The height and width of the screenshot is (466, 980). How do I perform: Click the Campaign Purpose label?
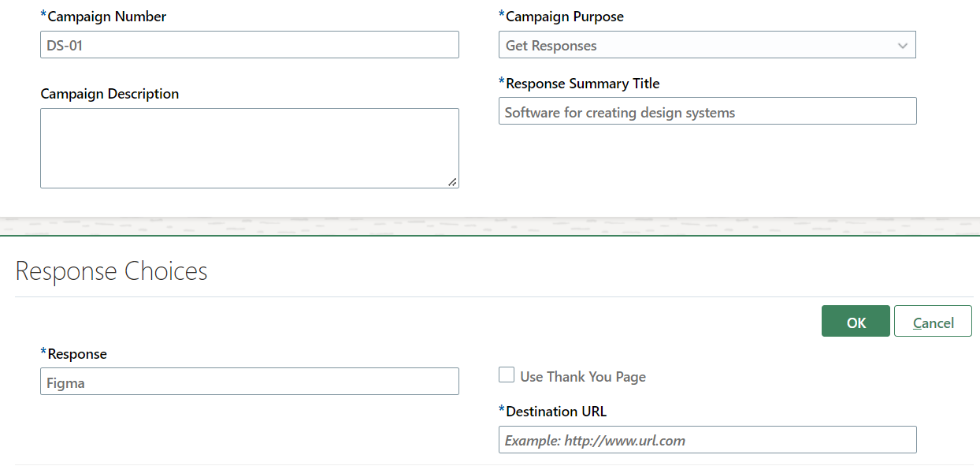564,17
